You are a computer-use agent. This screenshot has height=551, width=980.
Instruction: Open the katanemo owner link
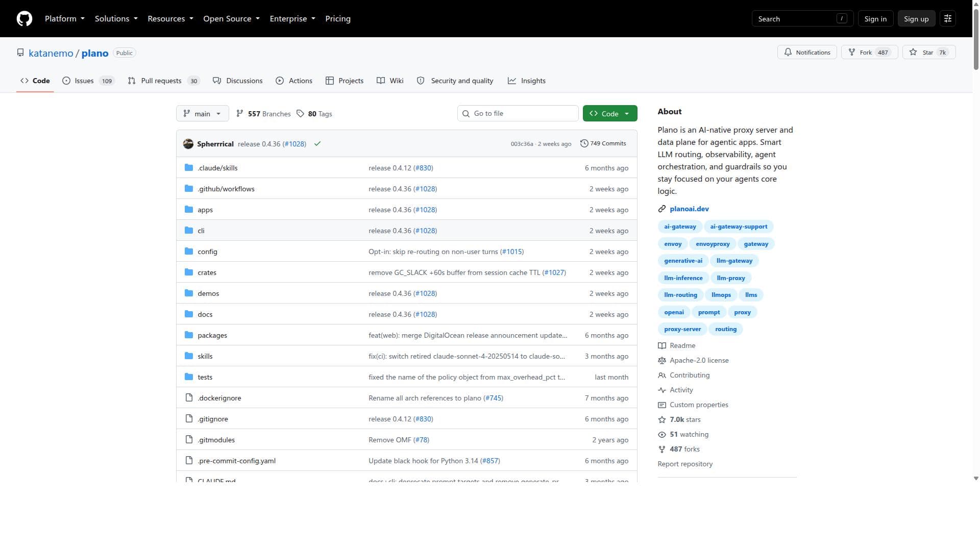point(51,54)
